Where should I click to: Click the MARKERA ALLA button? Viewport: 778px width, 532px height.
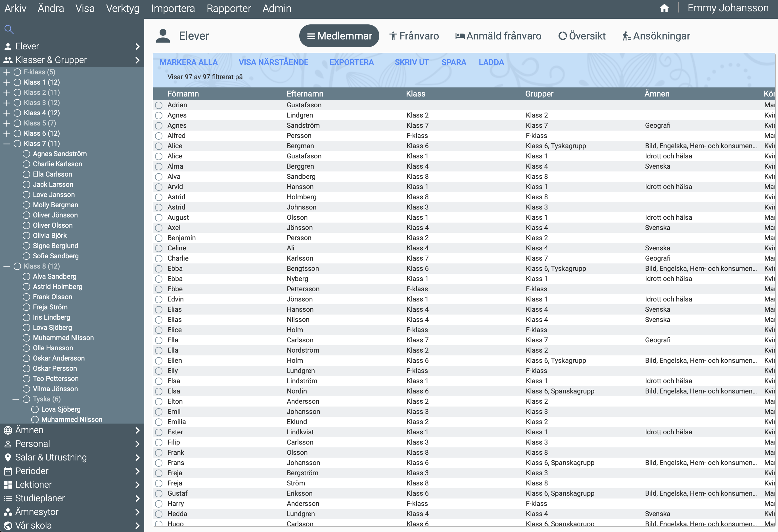coord(189,62)
